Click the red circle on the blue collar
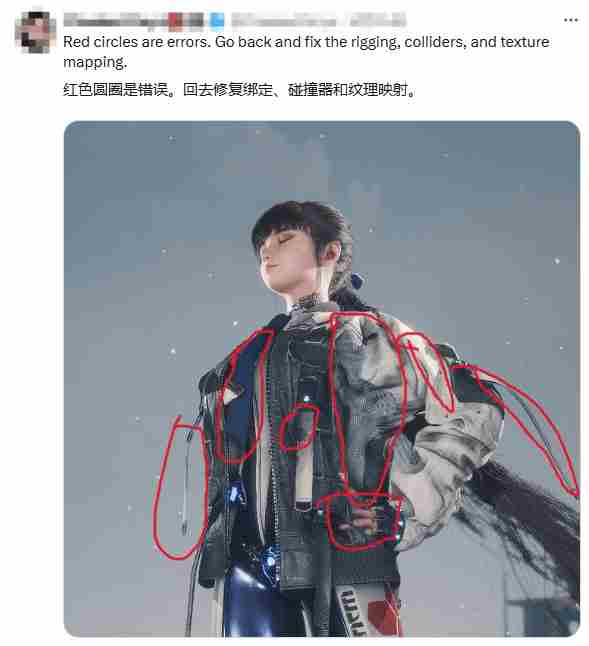The image size is (589, 646). tap(242, 396)
